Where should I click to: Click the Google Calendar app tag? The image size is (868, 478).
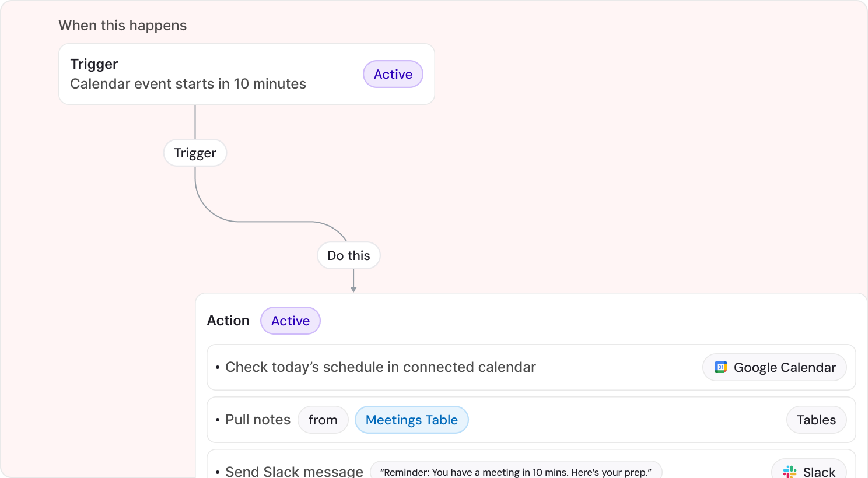click(775, 367)
